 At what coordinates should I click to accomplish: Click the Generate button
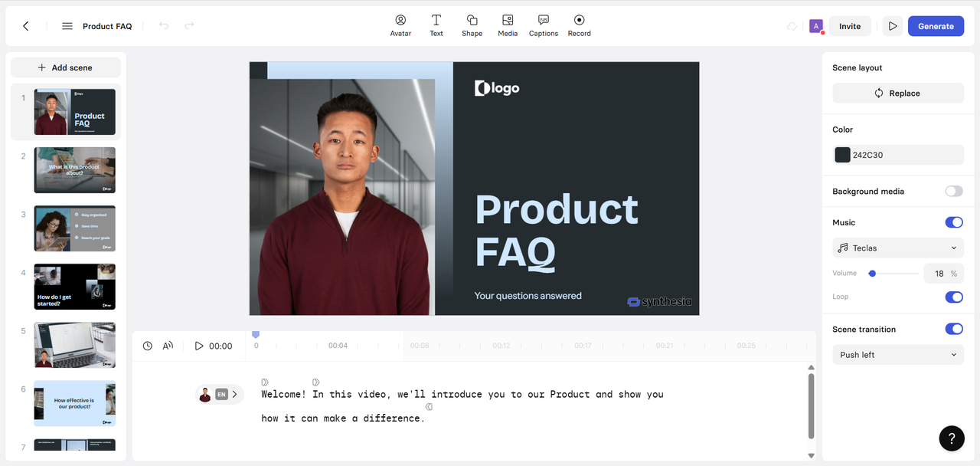point(936,26)
